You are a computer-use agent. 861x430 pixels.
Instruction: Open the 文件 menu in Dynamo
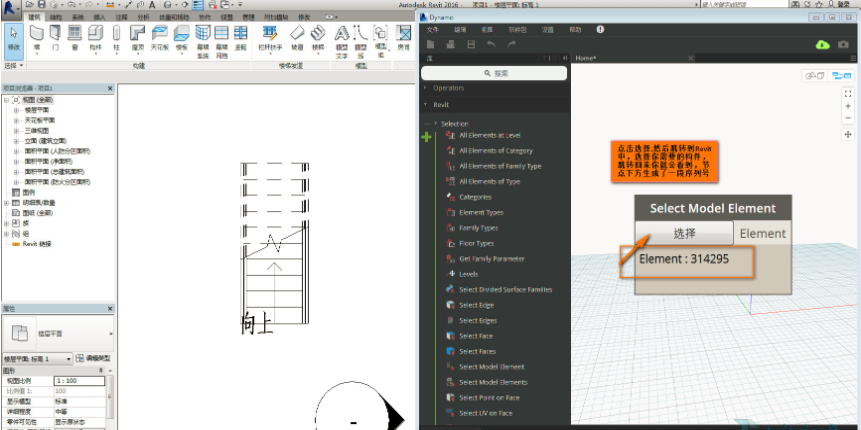click(433, 30)
